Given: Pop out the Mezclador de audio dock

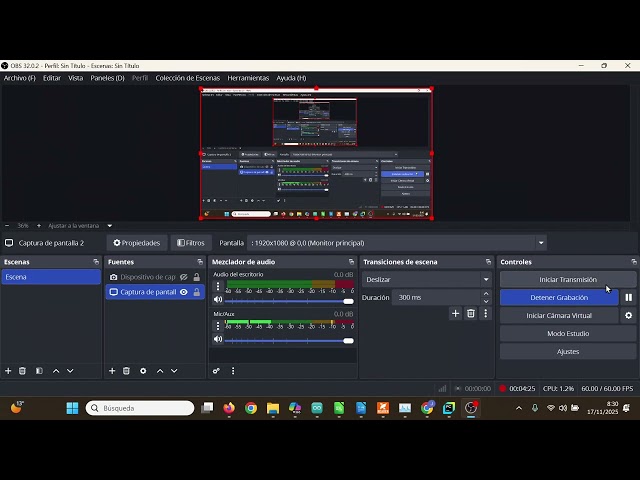Looking at the screenshot, I should [x=351, y=262].
